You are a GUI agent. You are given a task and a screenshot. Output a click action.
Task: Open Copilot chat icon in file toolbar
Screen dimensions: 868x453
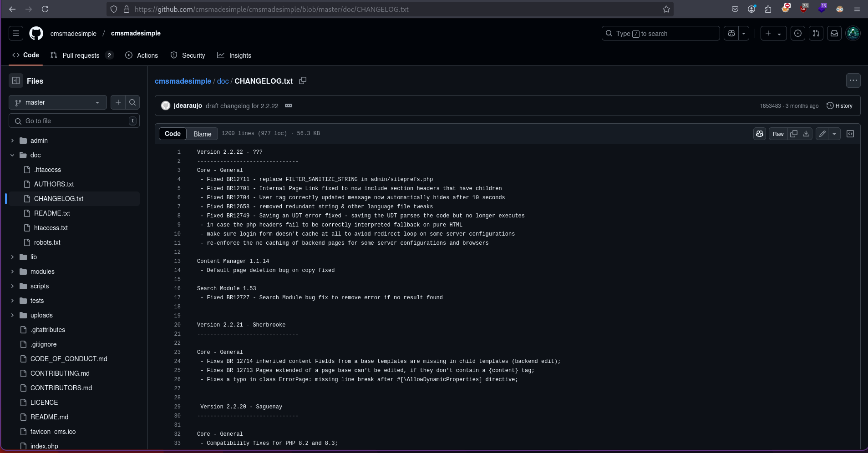pos(760,134)
